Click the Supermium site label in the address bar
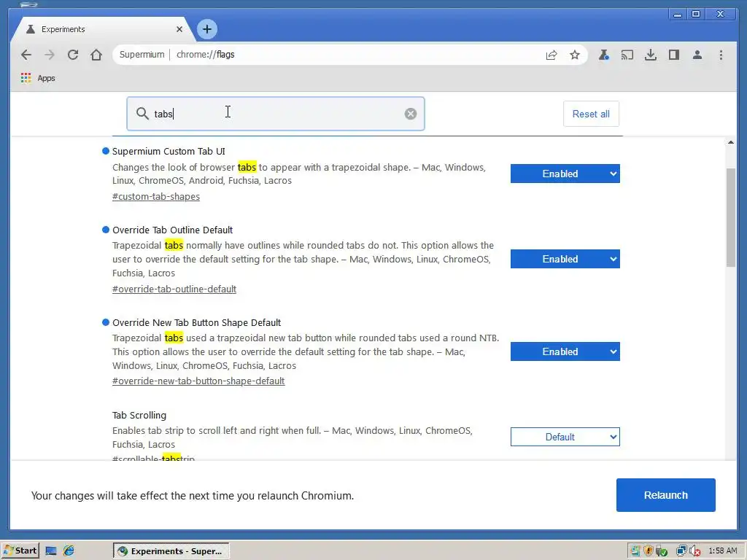This screenshot has width=747, height=560. click(x=142, y=55)
